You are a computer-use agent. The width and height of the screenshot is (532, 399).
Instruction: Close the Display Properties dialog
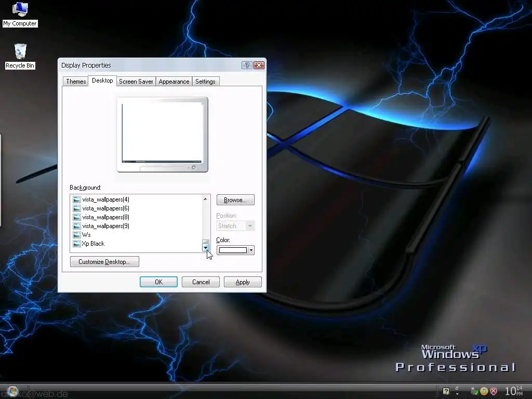point(259,65)
